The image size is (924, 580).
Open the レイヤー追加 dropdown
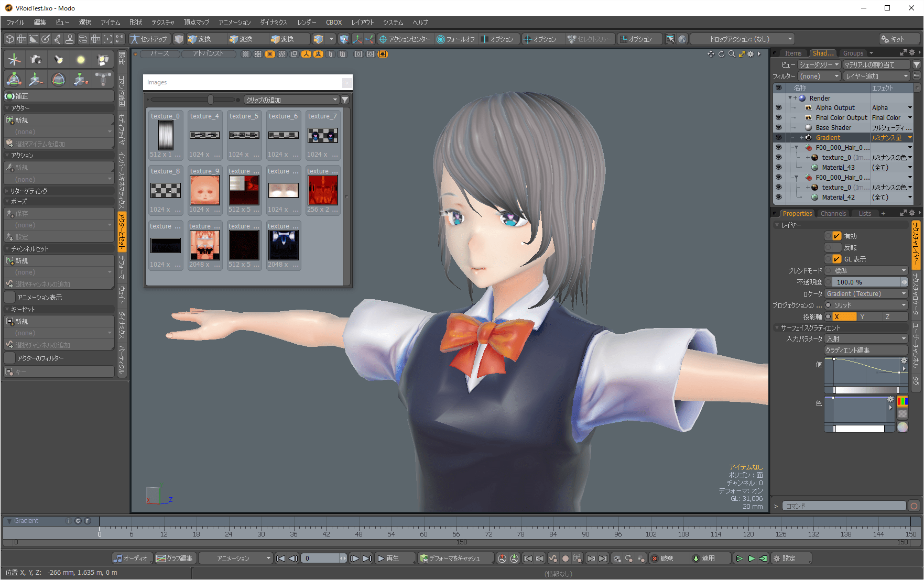point(876,76)
